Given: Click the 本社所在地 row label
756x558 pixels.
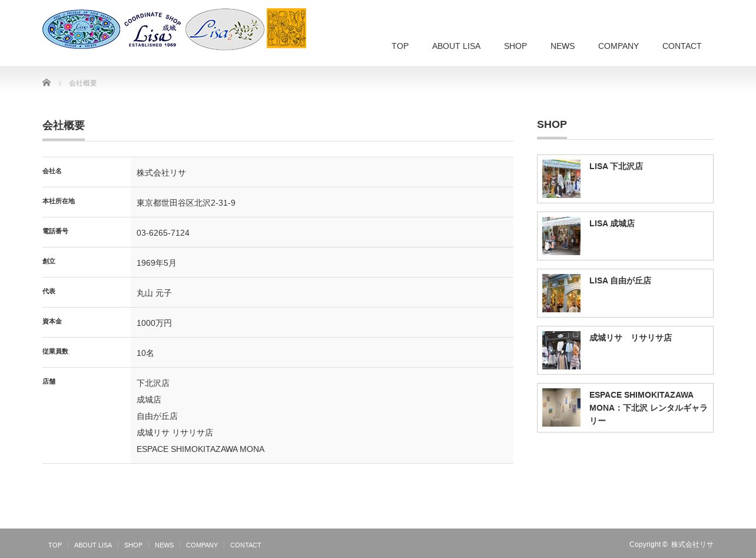Looking at the screenshot, I should (58, 201).
